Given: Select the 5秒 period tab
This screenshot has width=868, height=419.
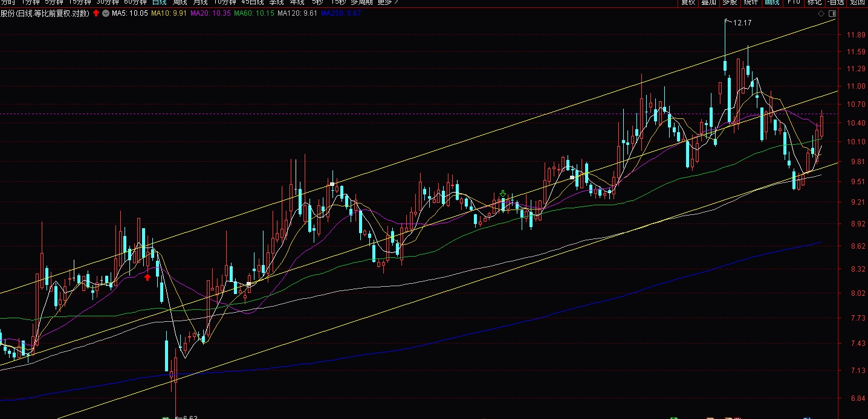Looking at the screenshot, I should (317, 2).
